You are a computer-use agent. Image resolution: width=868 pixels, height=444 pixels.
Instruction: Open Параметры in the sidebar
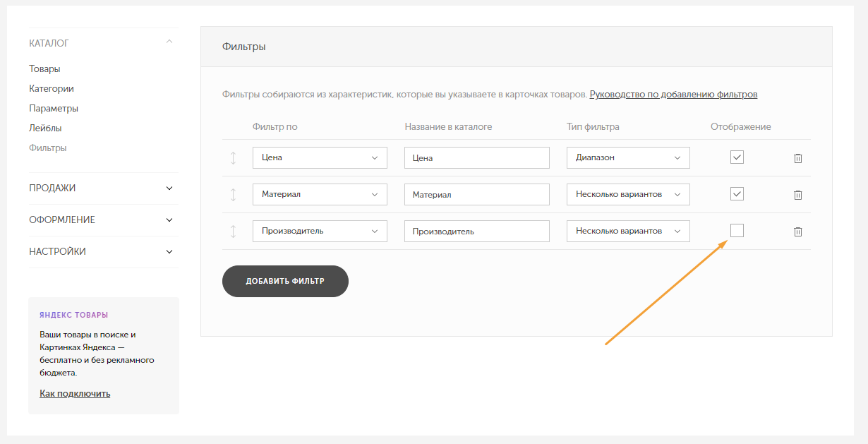(x=54, y=109)
